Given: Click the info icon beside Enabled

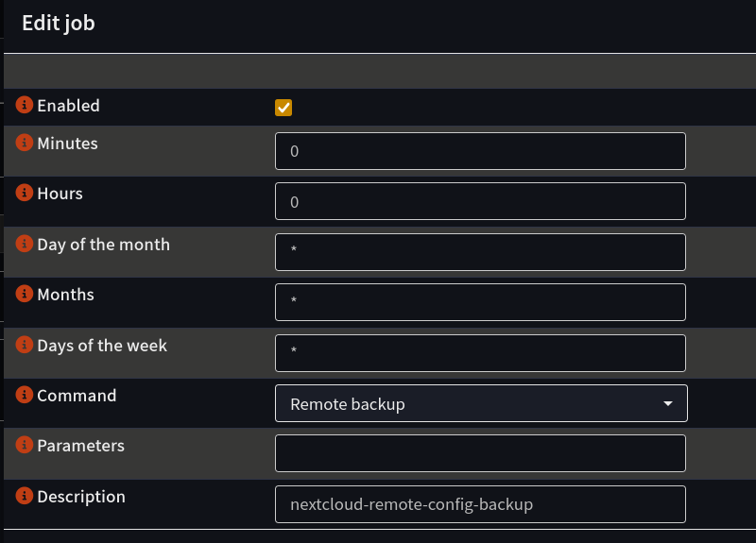Looking at the screenshot, I should 25,105.
